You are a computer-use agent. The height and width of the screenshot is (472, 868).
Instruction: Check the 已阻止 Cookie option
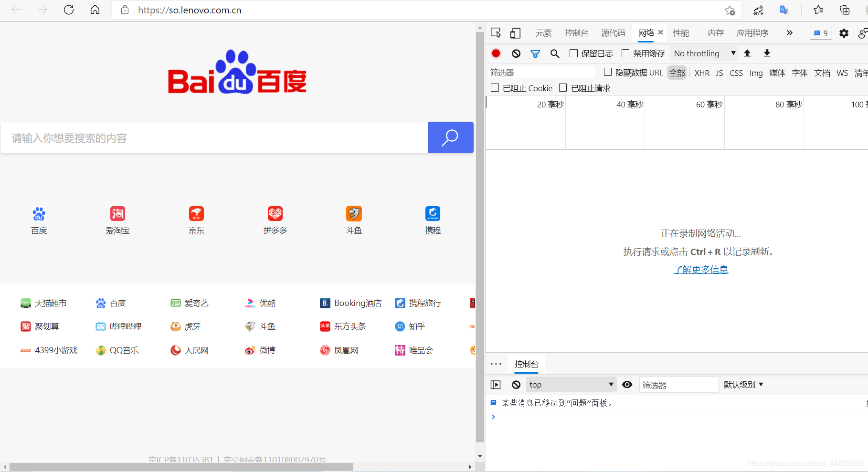pyautogui.click(x=495, y=88)
